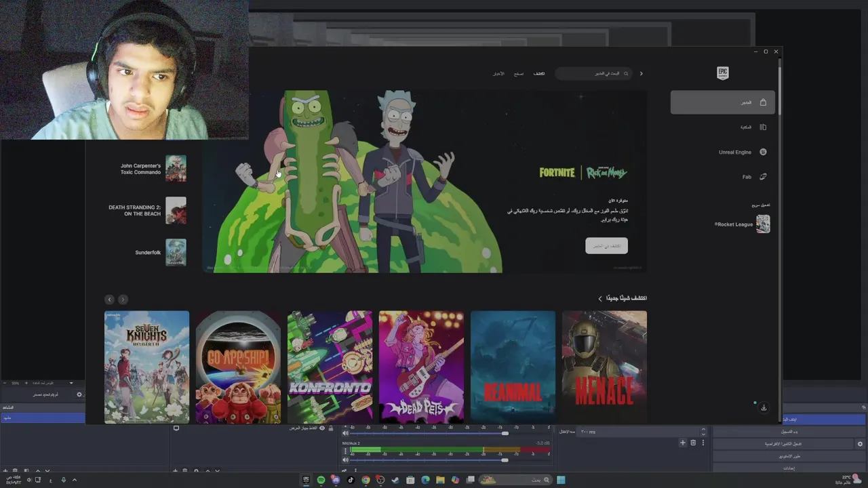Open the Epic launcher downloads icon
This screenshot has width=868, height=488.
click(x=764, y=407)
